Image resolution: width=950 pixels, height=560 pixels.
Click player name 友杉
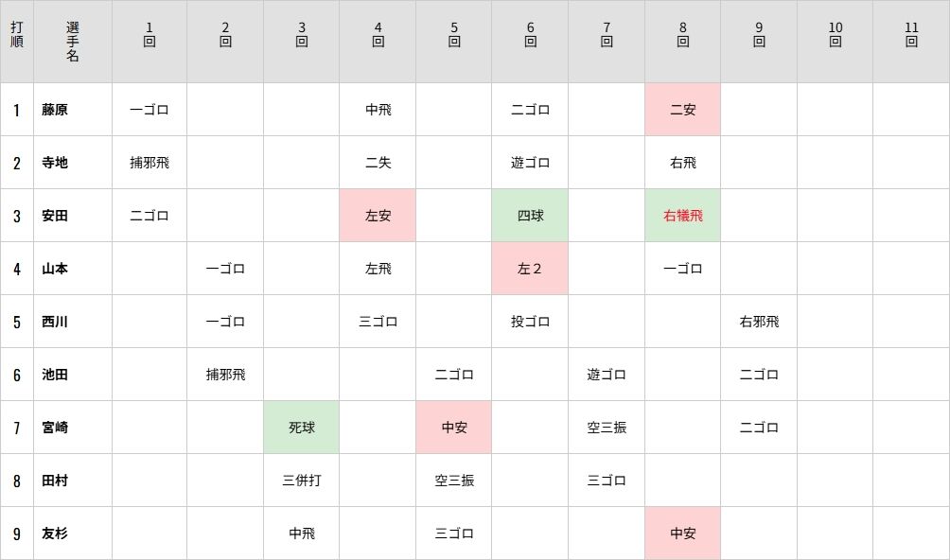pos(55,534)
